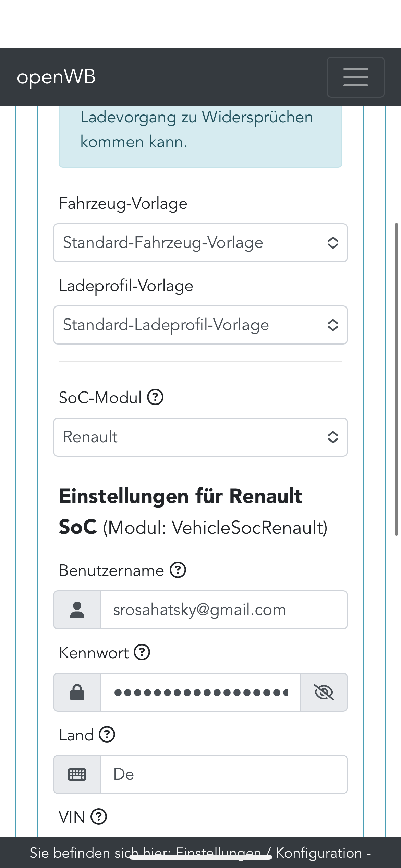
Task: Click Konfiguration in the breadcrumb footer
Action: 318,853
